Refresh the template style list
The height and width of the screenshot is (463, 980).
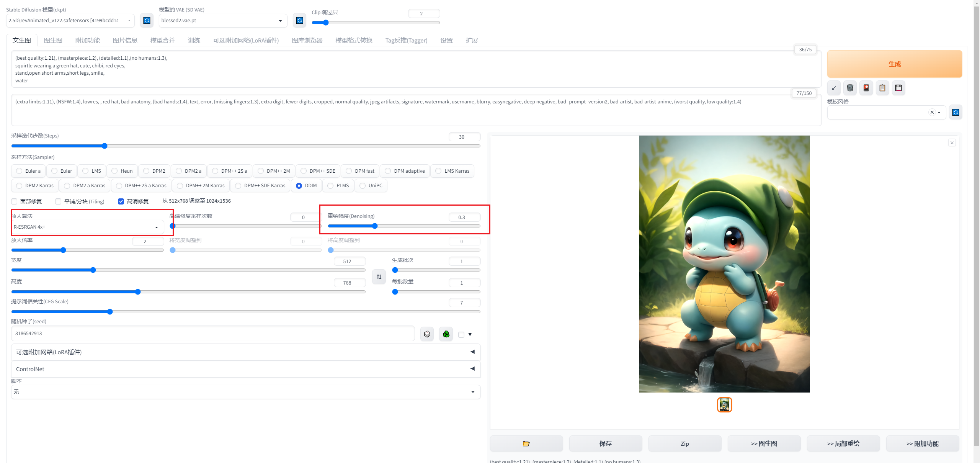(955, 112)
